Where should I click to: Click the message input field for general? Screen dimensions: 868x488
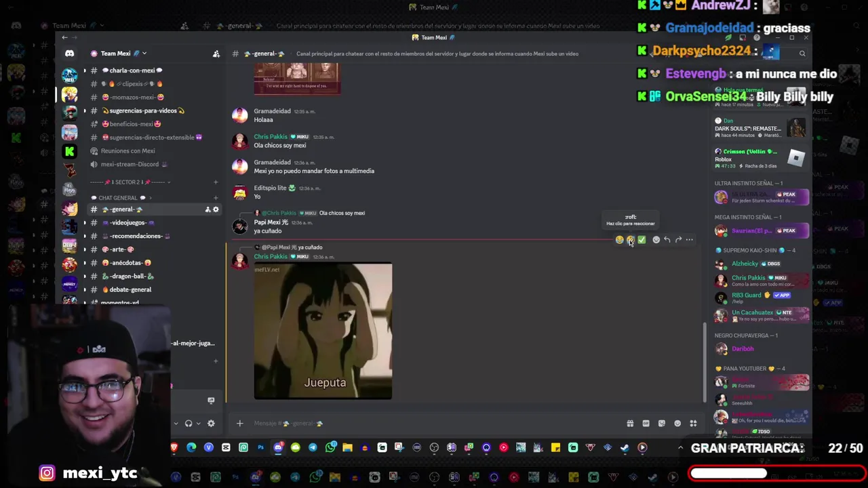click(x=434, y=424)
